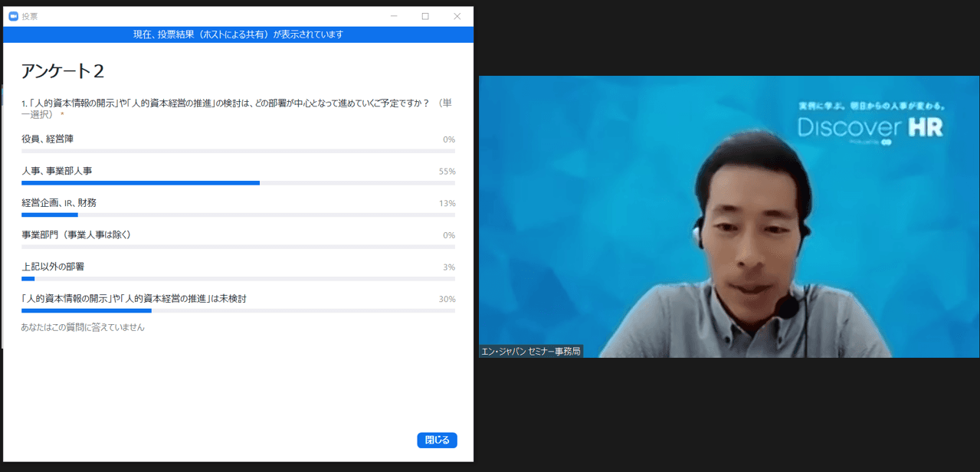This screenshot has height=472, width=980.
Task: Pick the 経営企画、IR、財務 option label
Action: 59,203
